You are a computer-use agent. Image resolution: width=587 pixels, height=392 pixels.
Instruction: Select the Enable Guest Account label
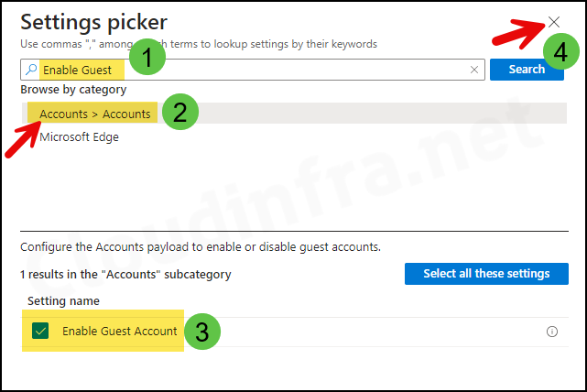119,332
